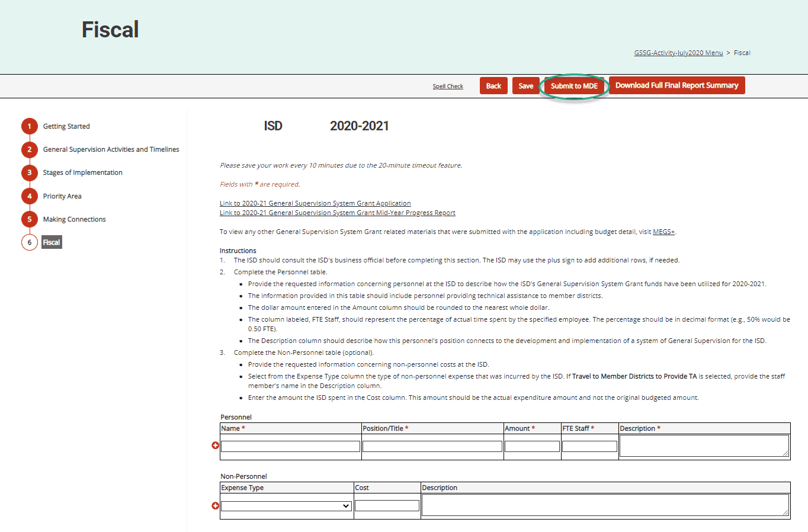Click the 'ISD' heading text

click(x=273, y=126)
